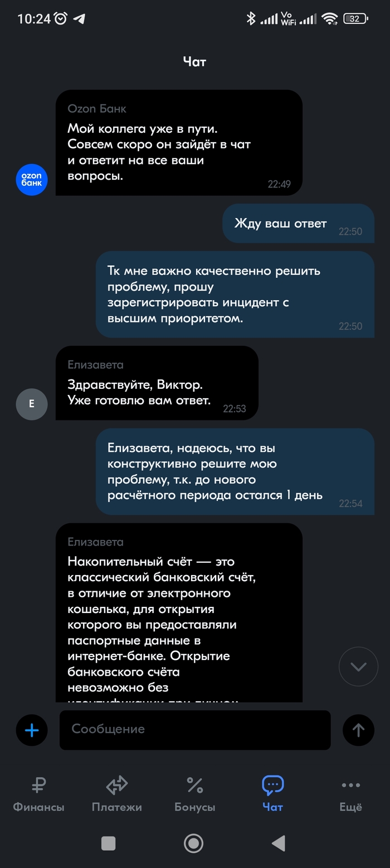Tap the 'Мой коллега уже в пути' message

coord(179,143)
